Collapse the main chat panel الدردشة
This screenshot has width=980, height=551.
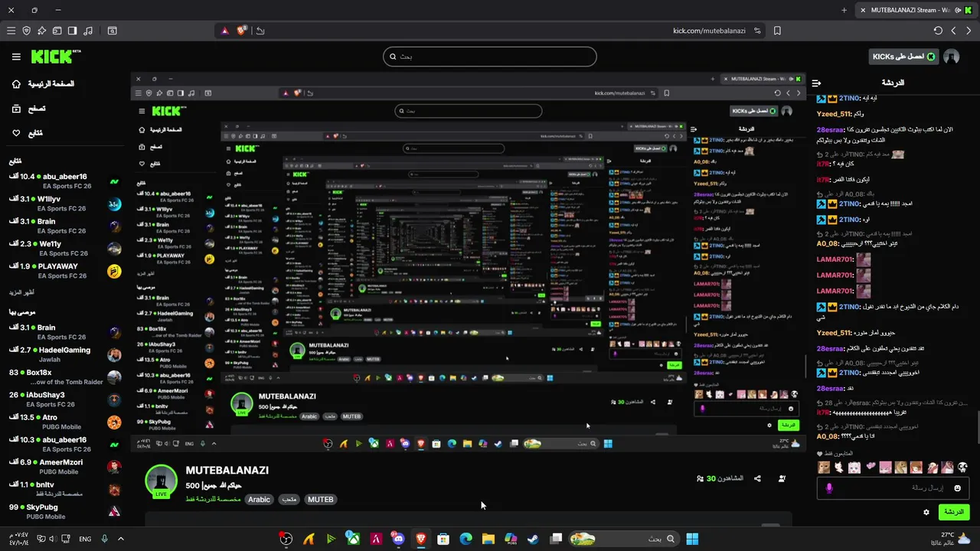pos(816,83)
